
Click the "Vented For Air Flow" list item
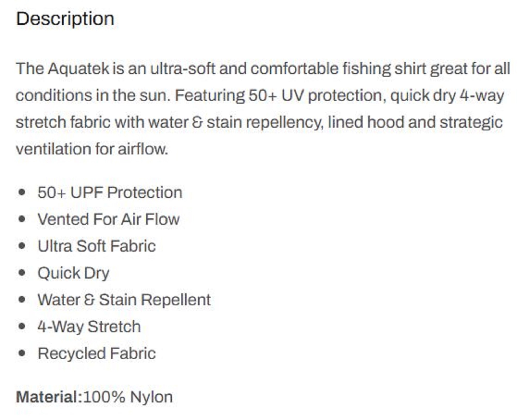click(109, 220)
